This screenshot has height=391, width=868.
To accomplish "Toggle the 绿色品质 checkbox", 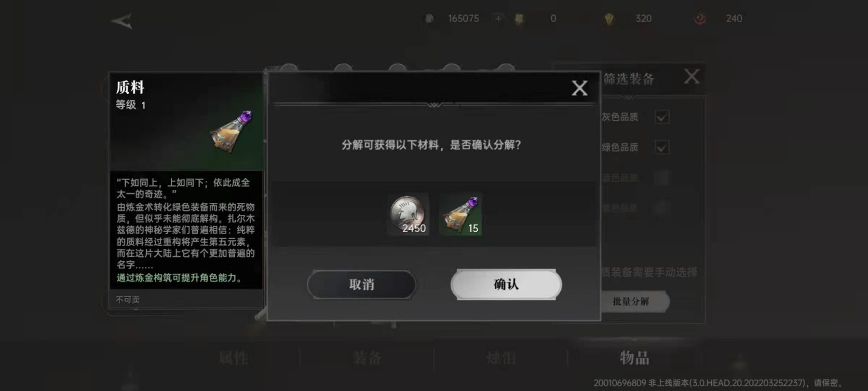I will [x=662, y=147].
